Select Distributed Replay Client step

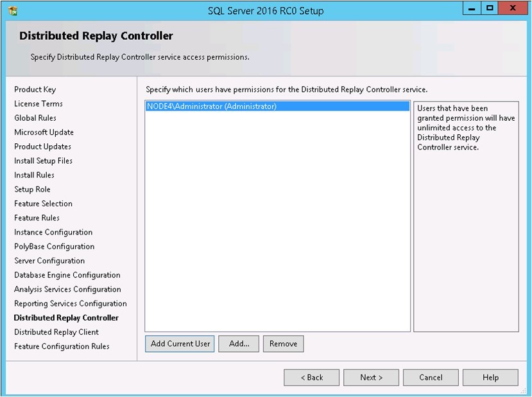point(56,331)
